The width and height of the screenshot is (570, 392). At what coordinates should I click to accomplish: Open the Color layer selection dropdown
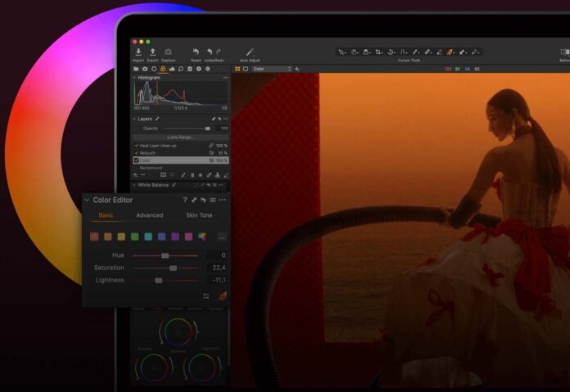pyautogui.click(x=272, y=69)
